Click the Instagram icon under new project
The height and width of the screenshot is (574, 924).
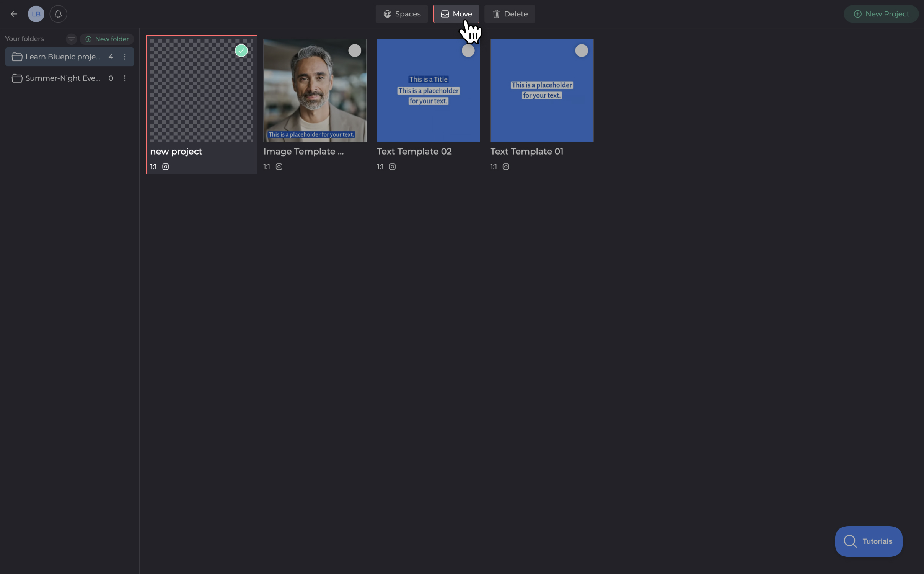click(166, 167)
